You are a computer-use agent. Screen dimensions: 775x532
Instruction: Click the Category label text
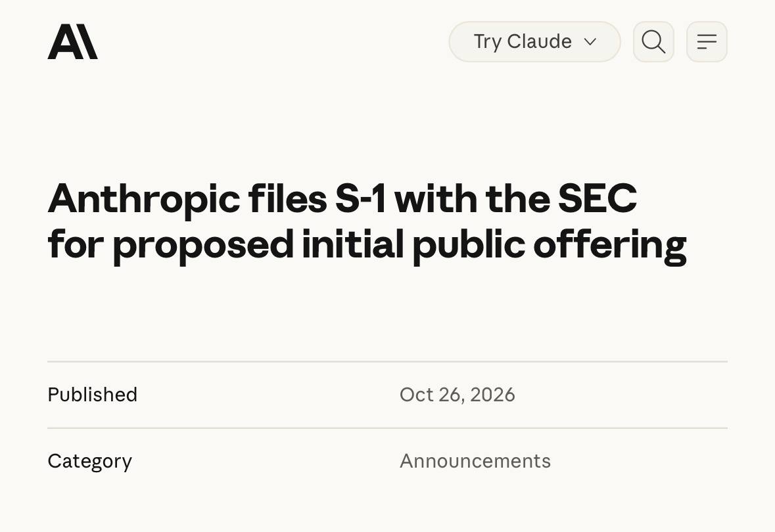pyautogui.click(x=90, y=461)
